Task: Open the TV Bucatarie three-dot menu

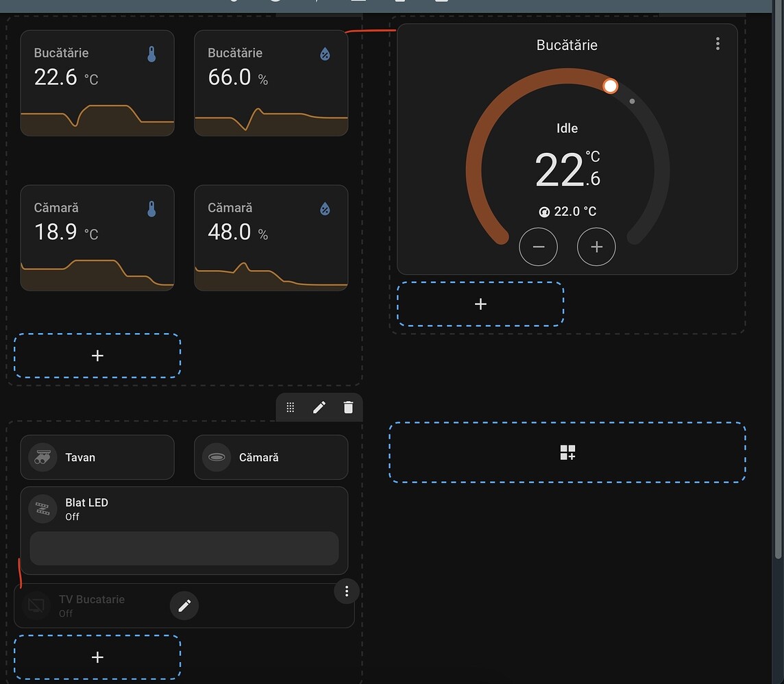Action: click(346, 591)
